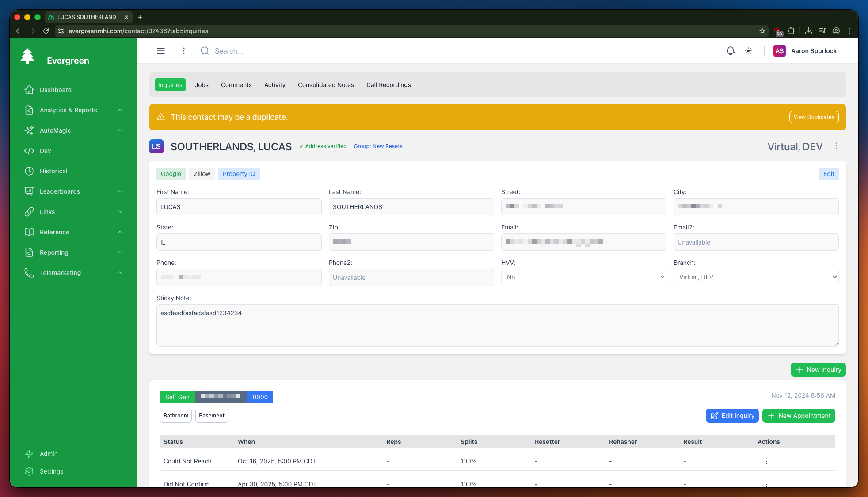Collapse the Telemarketing section
The height and width of the screenshot is (497, 868).
(120, 273)
